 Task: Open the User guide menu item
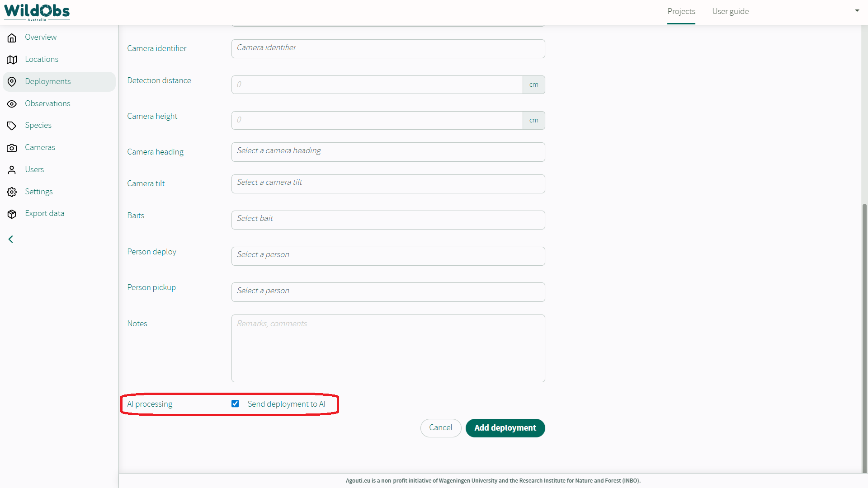coord(730,11)
